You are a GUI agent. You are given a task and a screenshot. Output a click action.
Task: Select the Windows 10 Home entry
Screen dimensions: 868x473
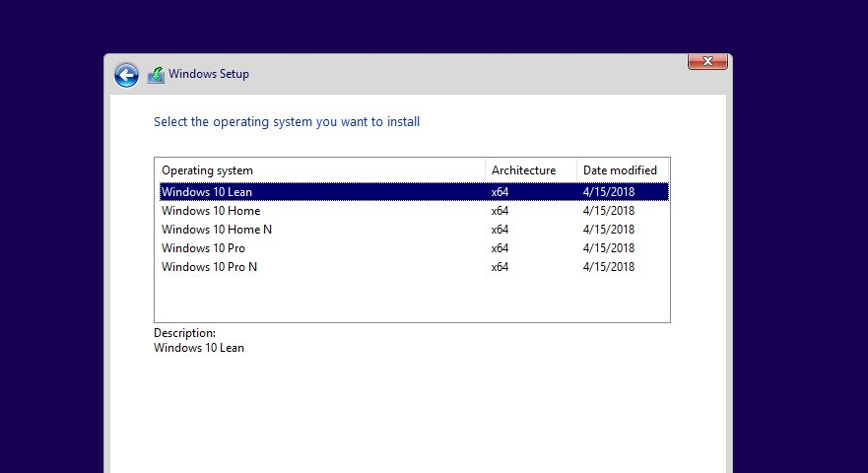click(x=211, y=211)
